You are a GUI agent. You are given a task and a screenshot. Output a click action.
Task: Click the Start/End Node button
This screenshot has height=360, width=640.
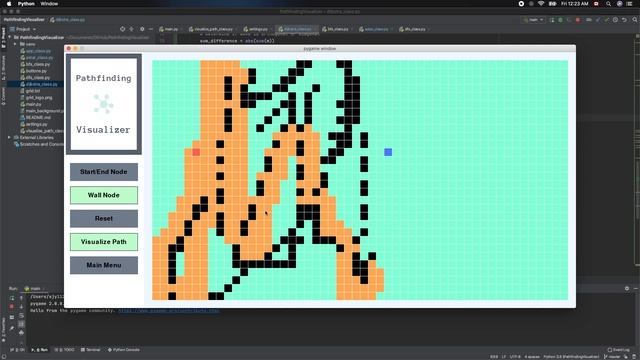pyautogui.click(x=104, y=172)
